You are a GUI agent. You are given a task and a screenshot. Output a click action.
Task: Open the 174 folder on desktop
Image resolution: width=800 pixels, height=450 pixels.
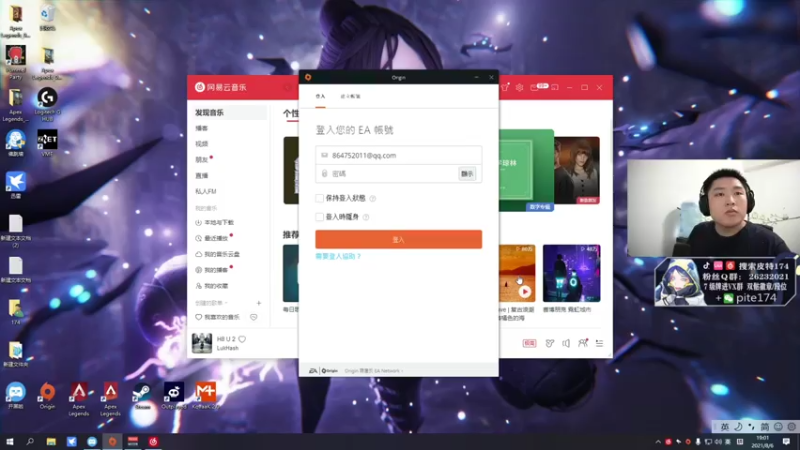(x=15, y=312)
